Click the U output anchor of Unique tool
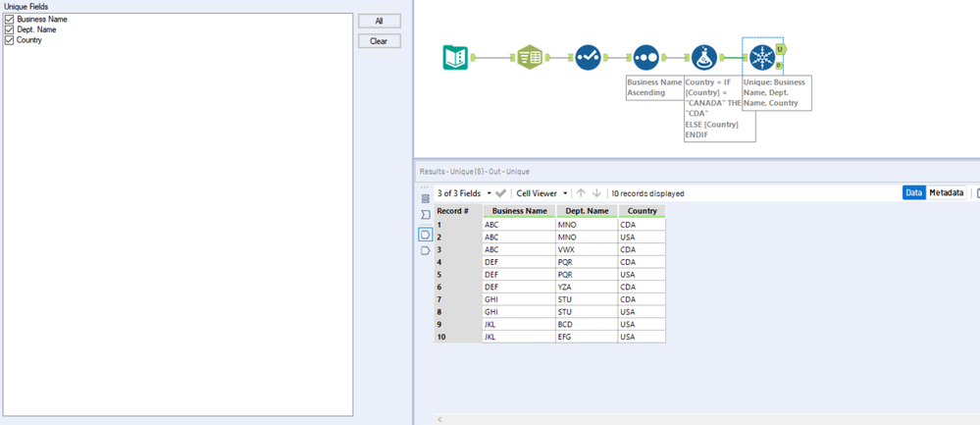The width and height of the screenshot is (980, 425). pos(781,49)
